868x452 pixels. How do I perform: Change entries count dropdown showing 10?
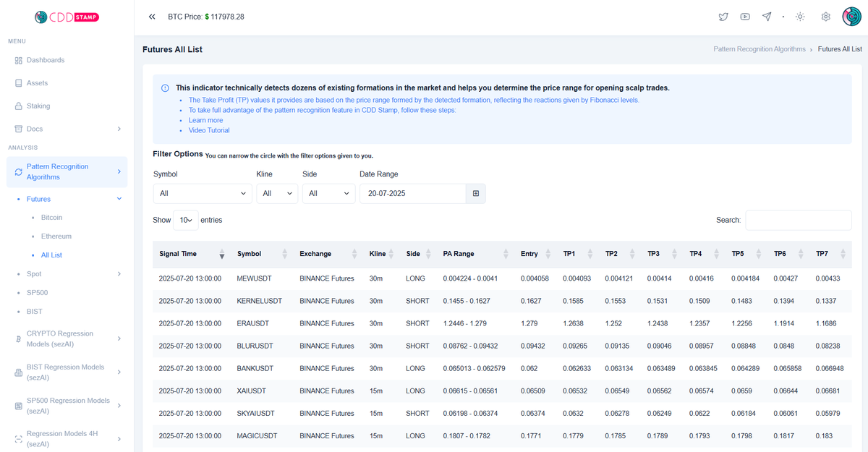[x=186, y=220]
